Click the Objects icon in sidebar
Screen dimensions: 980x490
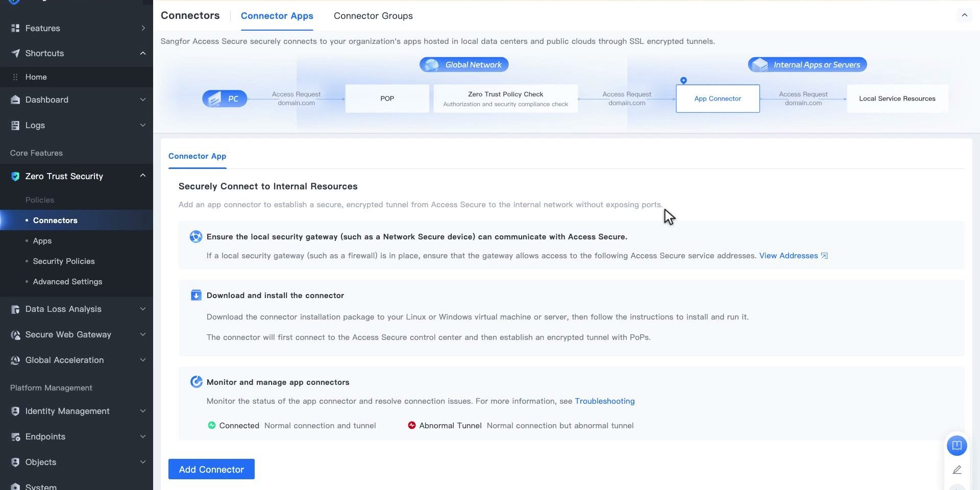pyautogui.click(x=15, y=462)
